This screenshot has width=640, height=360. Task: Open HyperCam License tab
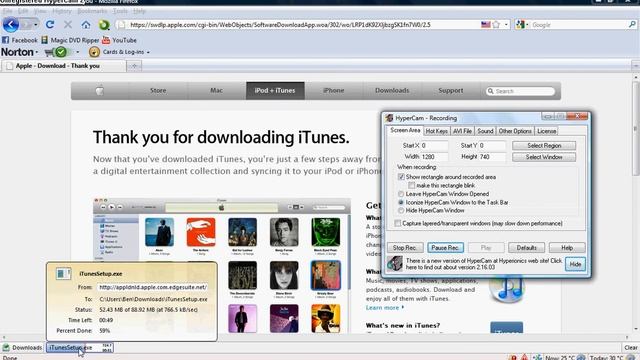tap(546, 131)
